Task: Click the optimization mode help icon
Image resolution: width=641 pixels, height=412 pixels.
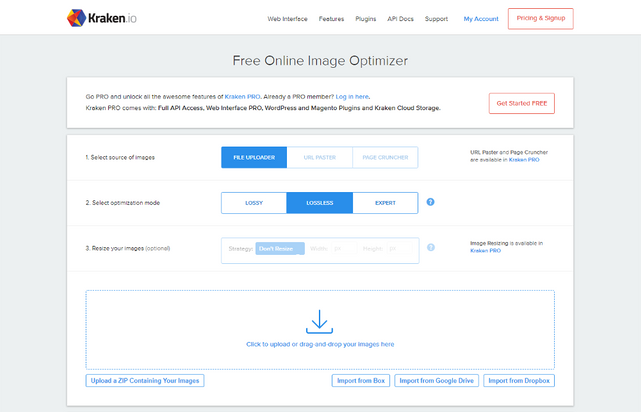Action: click(x=430, y=202)
